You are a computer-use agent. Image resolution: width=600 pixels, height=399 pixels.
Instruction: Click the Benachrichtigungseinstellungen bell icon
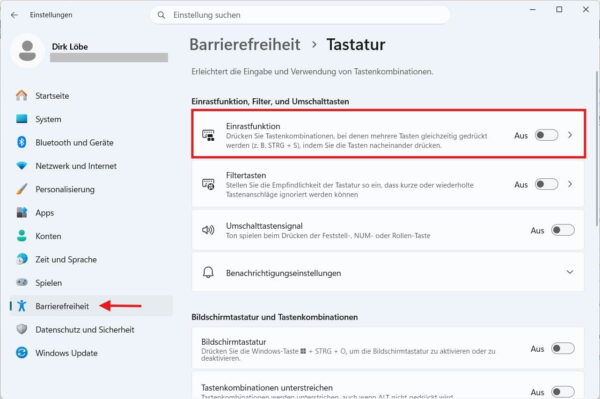[208, 272]
